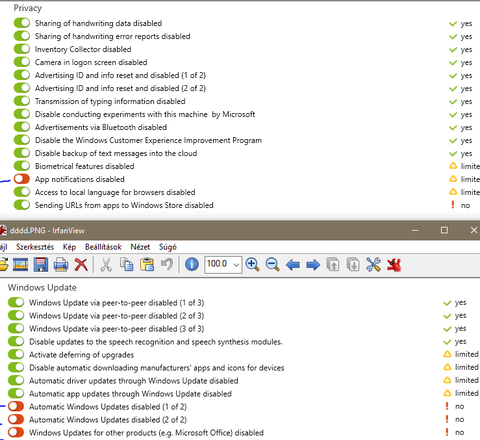Toggle Automatic driver updates through Windows Update
Image resolution: width=480 pixels, height=440 pixels.
pyautogui.click(x=16, y=380)
